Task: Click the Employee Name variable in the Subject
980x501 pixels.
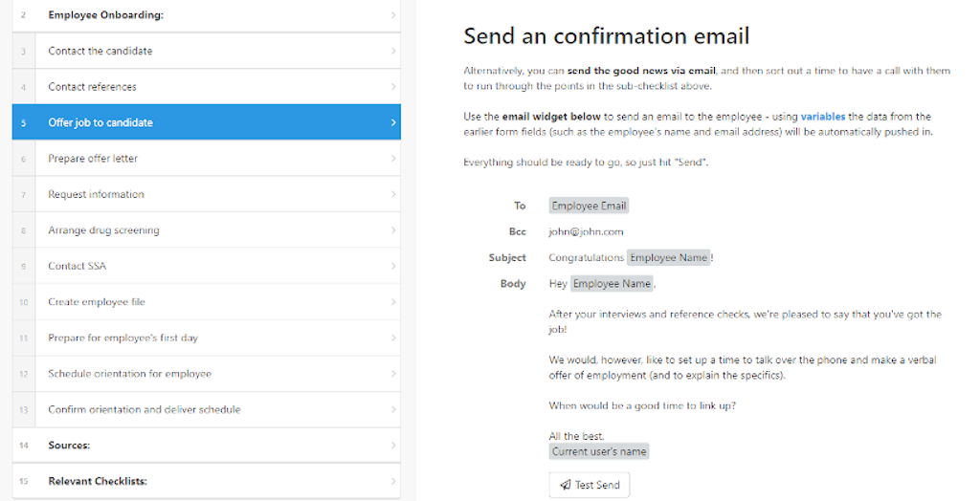Action: tap(668, 257)
